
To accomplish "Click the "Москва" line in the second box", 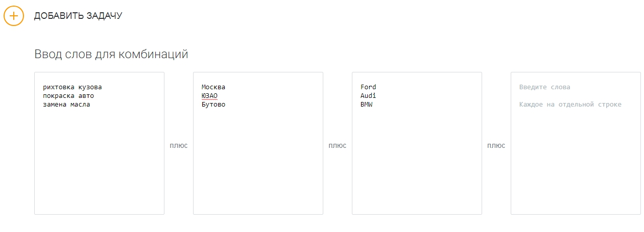I will click(x=213, y=87).
